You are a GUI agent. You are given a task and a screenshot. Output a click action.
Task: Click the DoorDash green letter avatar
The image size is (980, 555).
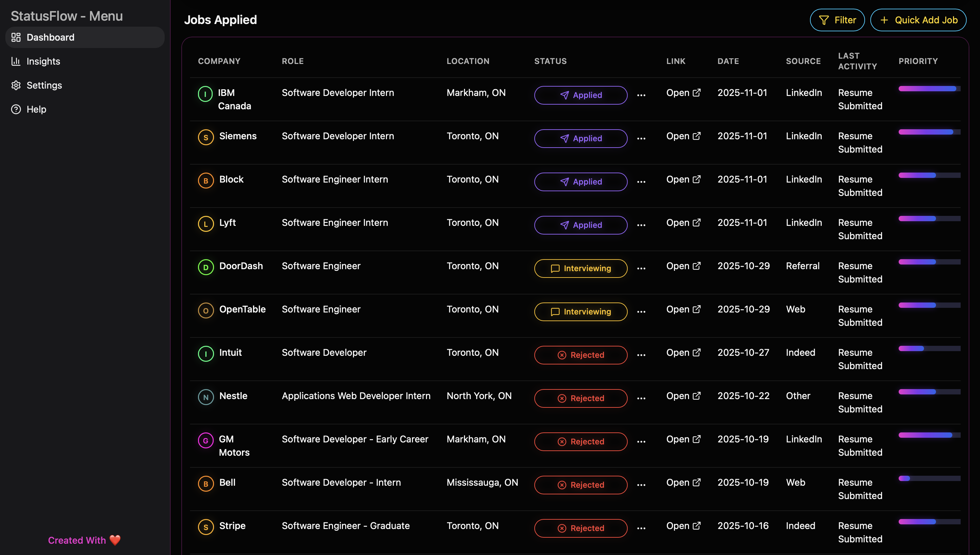click(x=206, y=267)
